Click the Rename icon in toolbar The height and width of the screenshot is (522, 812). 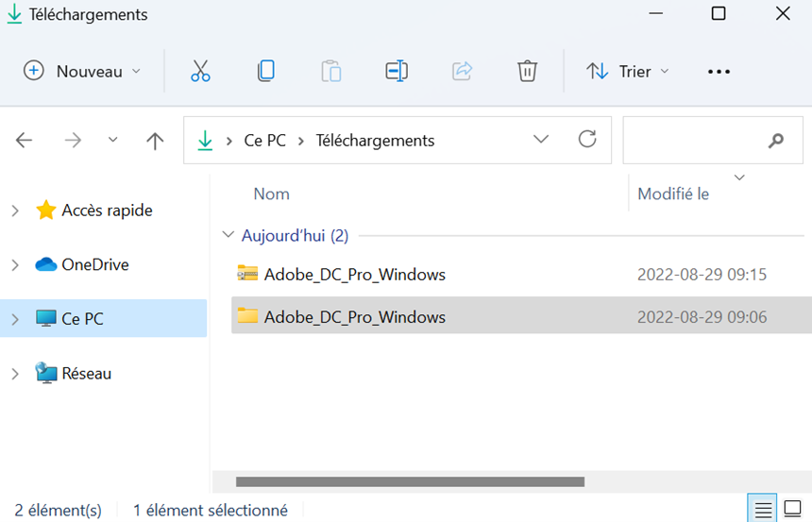397,71
